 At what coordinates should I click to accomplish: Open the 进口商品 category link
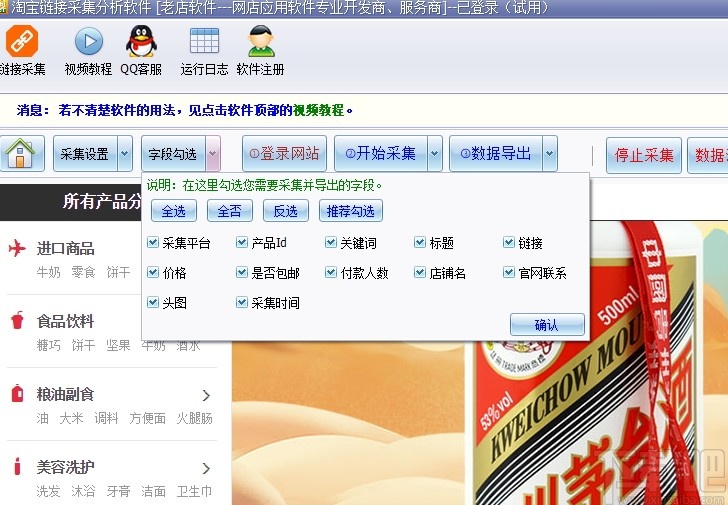pos(65,248)
